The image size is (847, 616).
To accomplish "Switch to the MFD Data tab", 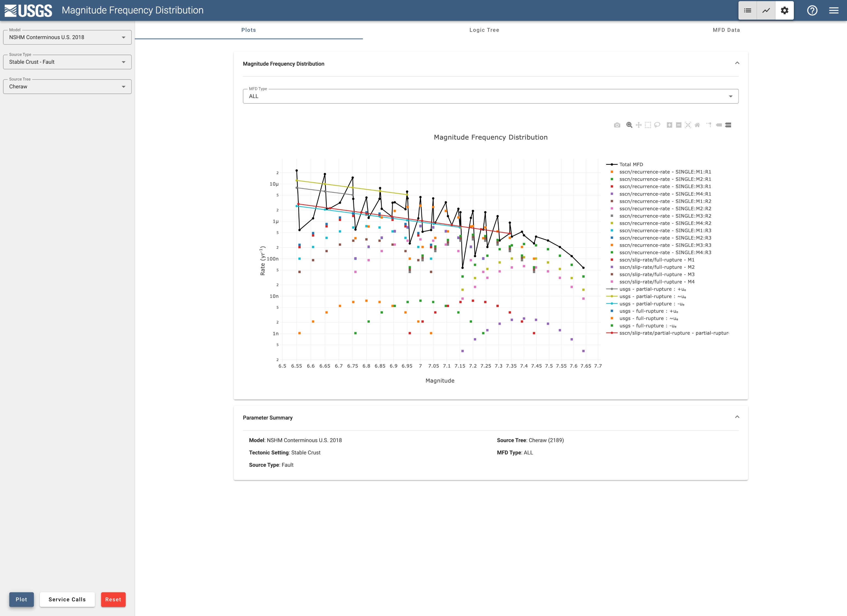I will pyautogui.click(x=726, y=30).
